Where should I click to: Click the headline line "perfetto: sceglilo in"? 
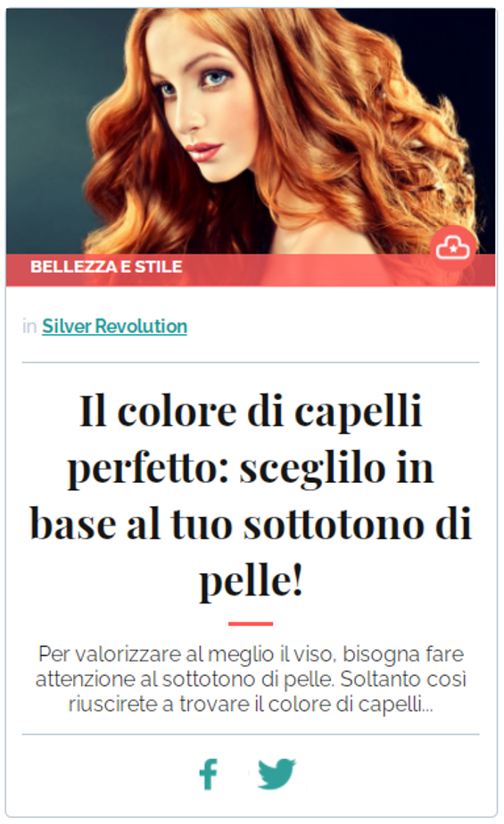click(251, 468)
